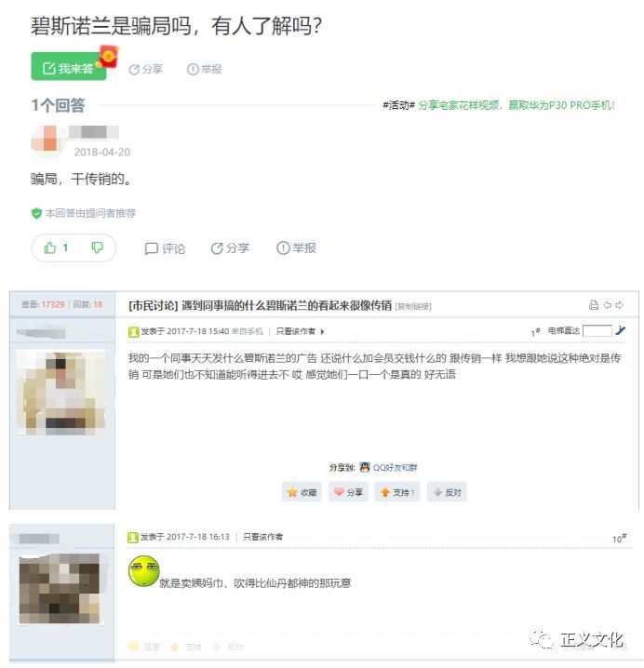Click the 分享 icon under the question title
The width and height of the screenshot is (644, 668).
click(x=145, y=69)
